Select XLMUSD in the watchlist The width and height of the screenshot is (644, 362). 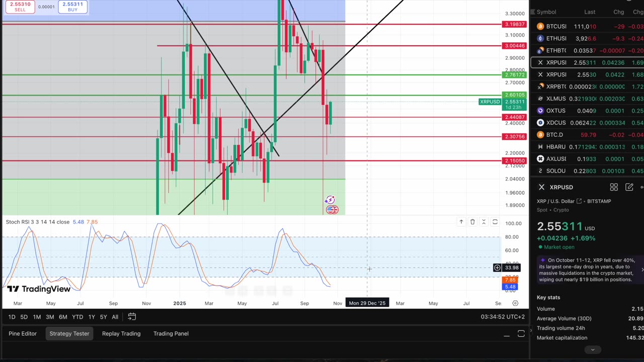587,99
